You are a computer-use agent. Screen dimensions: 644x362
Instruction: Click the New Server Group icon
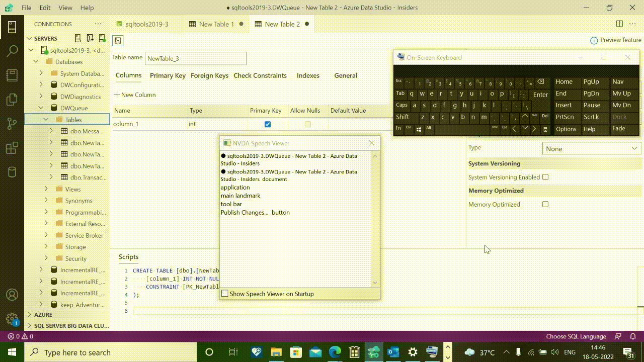click(x=90, y=38)
